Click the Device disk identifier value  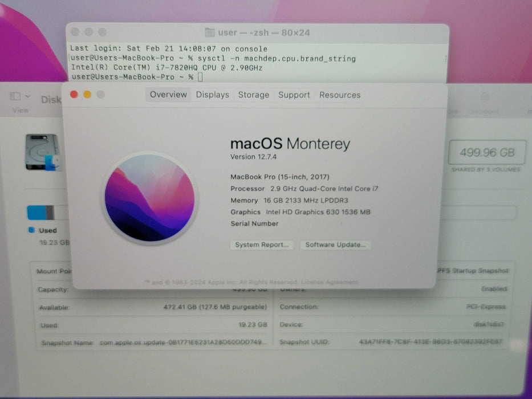click(x=489, y=324)
